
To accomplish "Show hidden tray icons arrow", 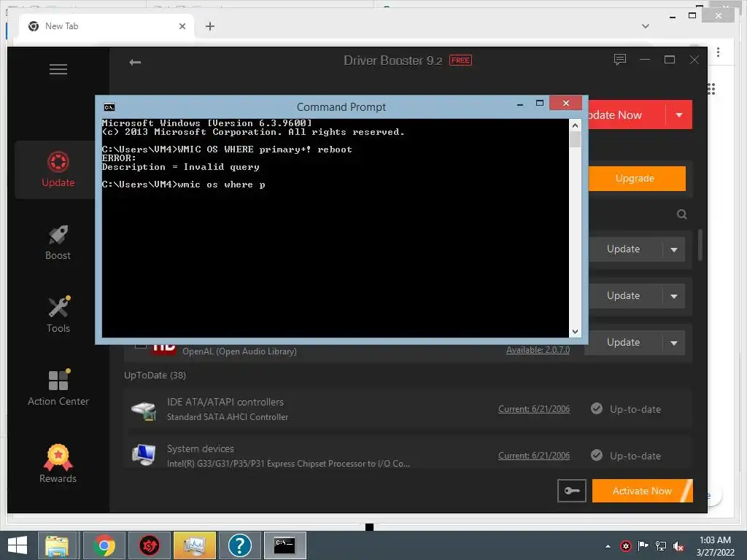I will pyautogui.click(x=608, y=546).
